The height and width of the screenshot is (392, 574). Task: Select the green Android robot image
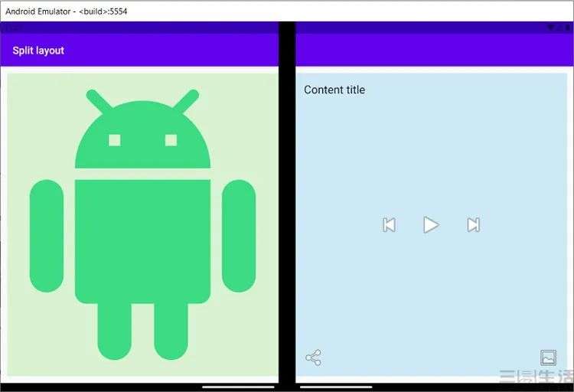(x=142, y=224)
